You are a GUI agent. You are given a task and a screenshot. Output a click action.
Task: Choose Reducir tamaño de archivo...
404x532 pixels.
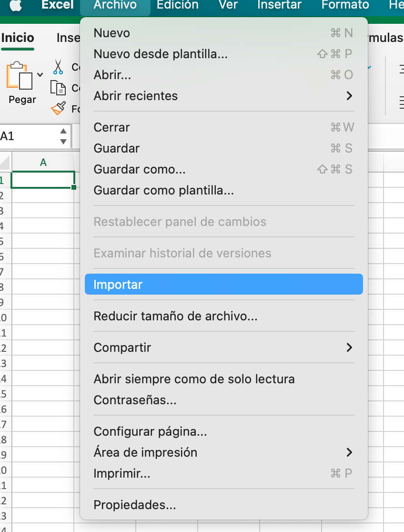pyautogui.click(x=224, y=316)
